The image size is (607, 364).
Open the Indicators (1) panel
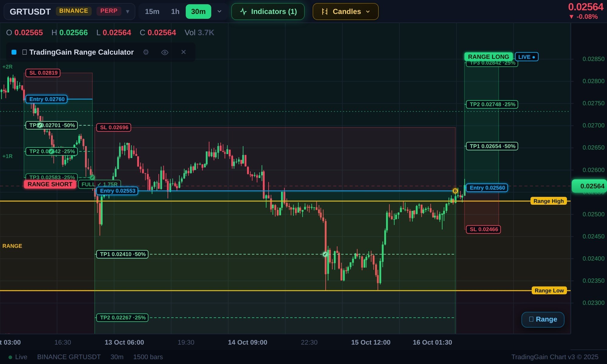click(268, 12)
